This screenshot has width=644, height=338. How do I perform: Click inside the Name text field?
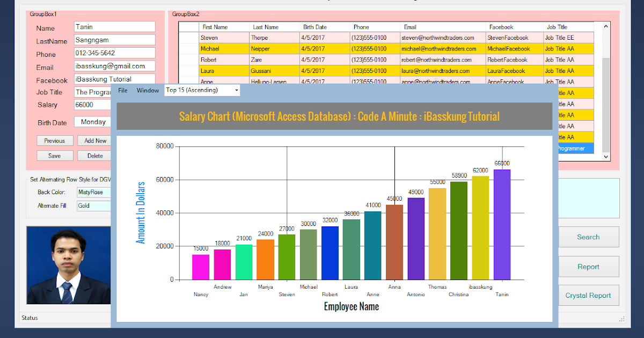(114, 26)
